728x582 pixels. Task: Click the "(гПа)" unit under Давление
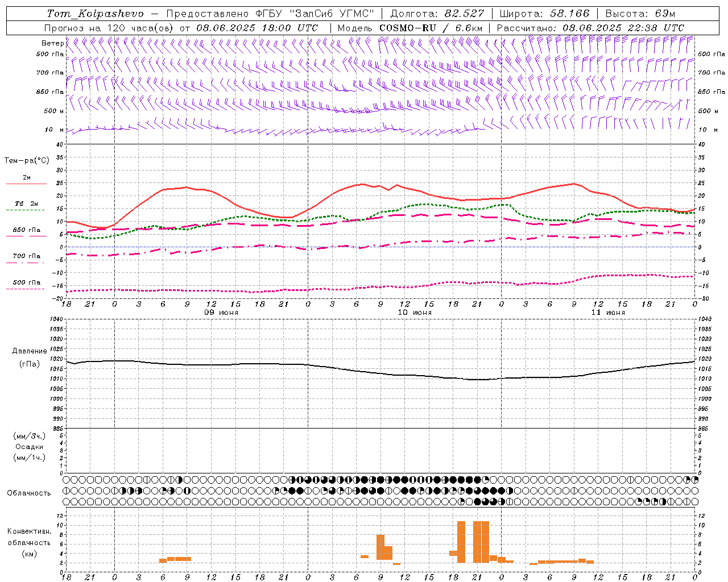pos(30,364)
